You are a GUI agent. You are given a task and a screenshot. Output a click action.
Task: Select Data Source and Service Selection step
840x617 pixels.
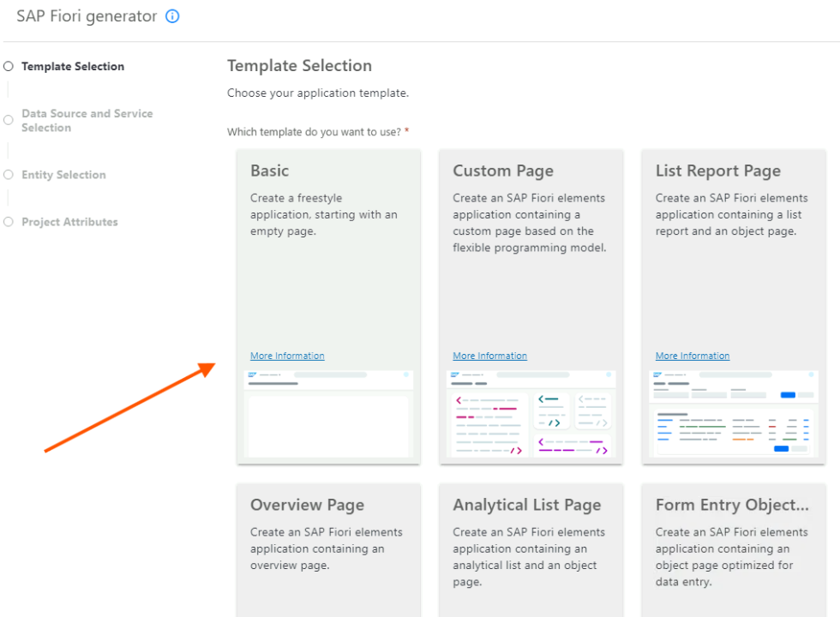[x=78, y=121]
